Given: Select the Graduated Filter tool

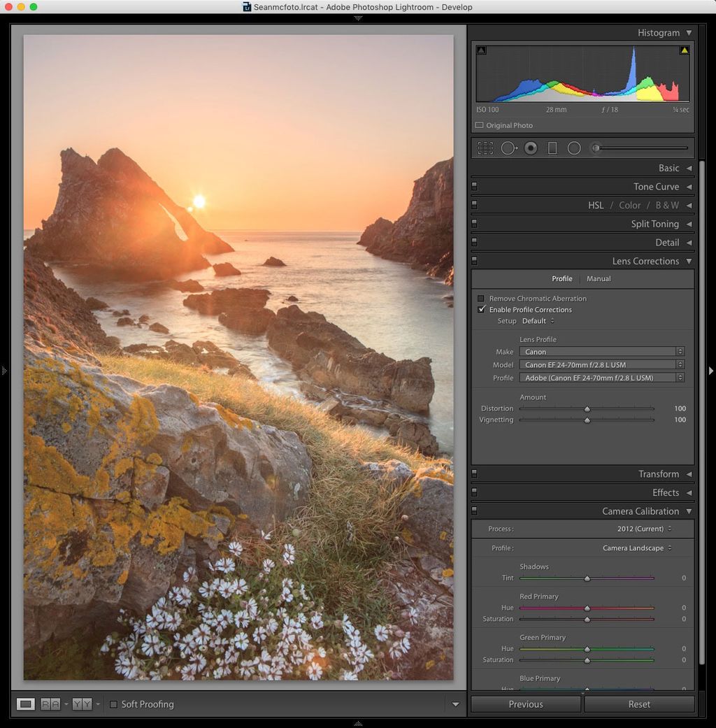Looking at the screenshot, I should [x=552, y=148].
